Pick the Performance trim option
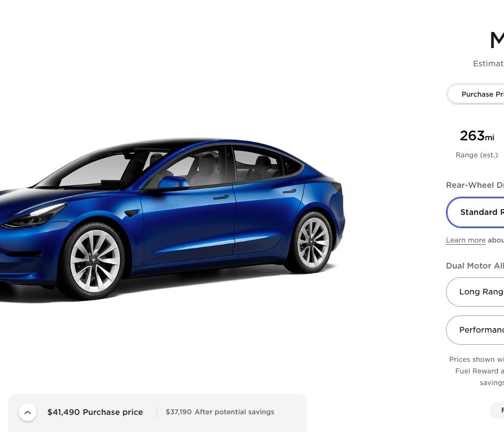504x432 pixels. click(x=475, y=330)
